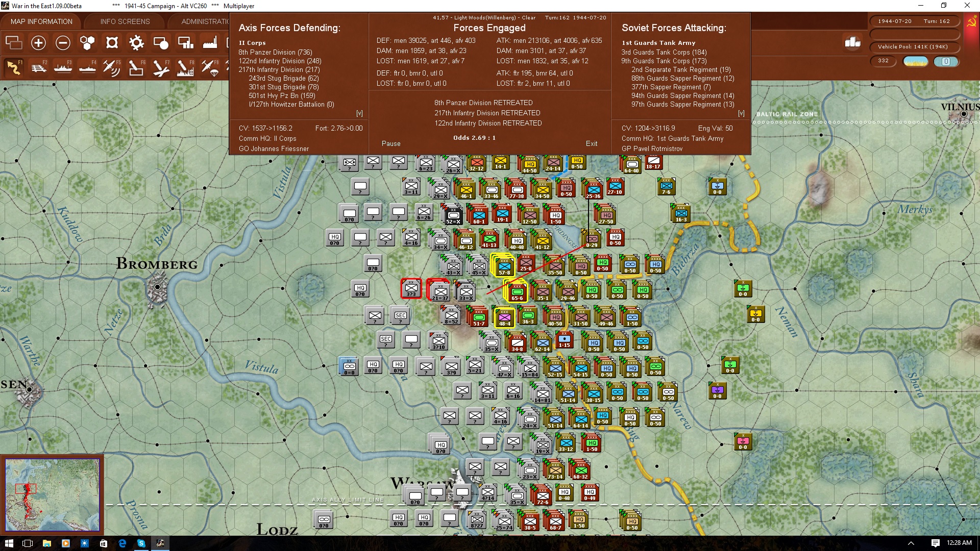980x551 pixels.
Task: Click Exit in the combat report
Action: [x=592, y=144]
